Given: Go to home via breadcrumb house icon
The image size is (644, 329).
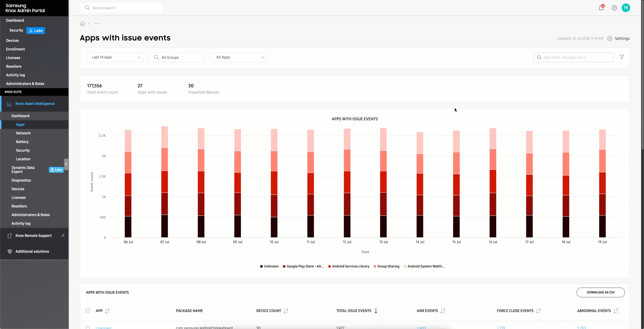Looking at the screenshot, I should pyautogui.click(x=82, y=24).
